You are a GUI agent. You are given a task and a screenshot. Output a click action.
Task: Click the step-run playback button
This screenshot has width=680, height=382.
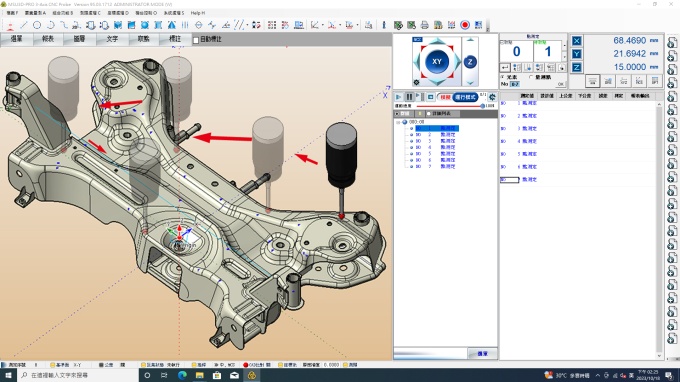(419, 97)
